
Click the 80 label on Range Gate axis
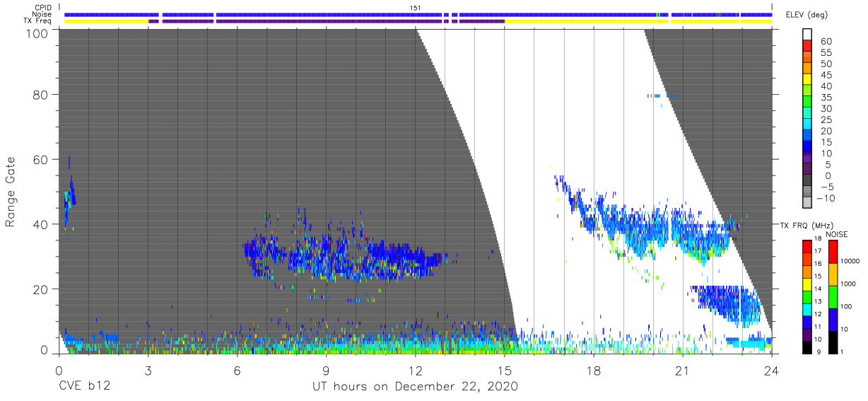point(40,95)
